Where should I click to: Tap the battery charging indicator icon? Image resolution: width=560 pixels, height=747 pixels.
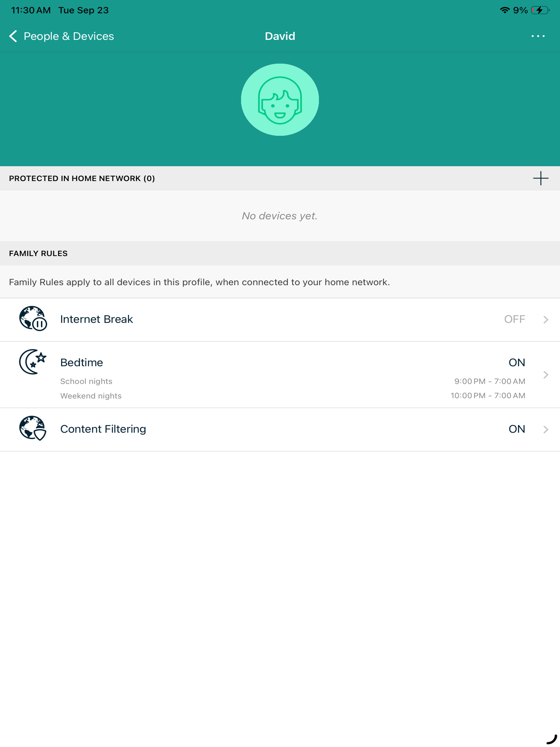pos(540,10)
